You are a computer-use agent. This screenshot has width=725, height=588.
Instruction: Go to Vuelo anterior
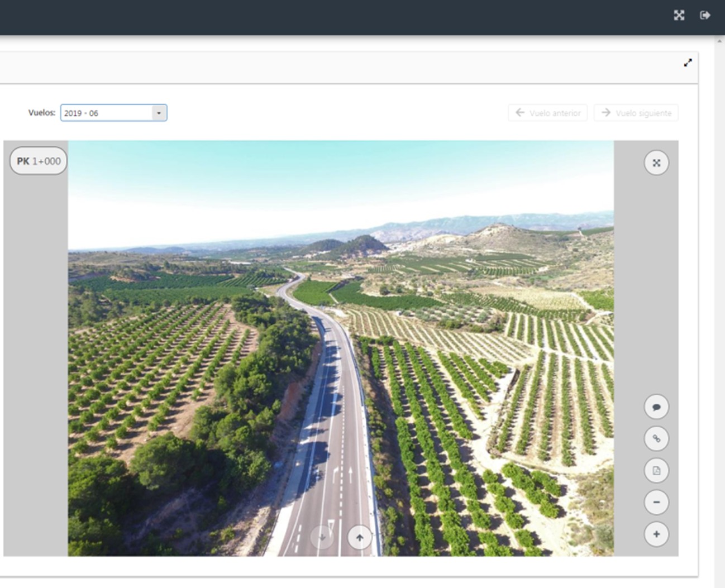click(547, 113)
